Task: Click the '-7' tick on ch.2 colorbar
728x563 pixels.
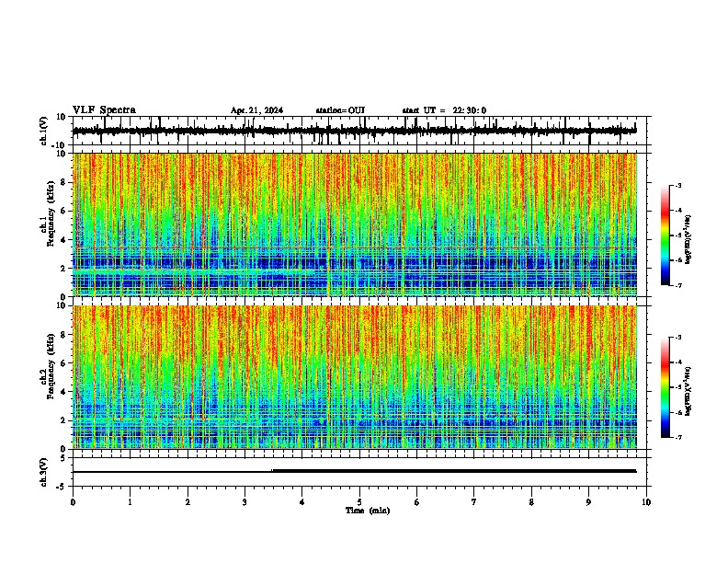Action: tap(678, 438)
